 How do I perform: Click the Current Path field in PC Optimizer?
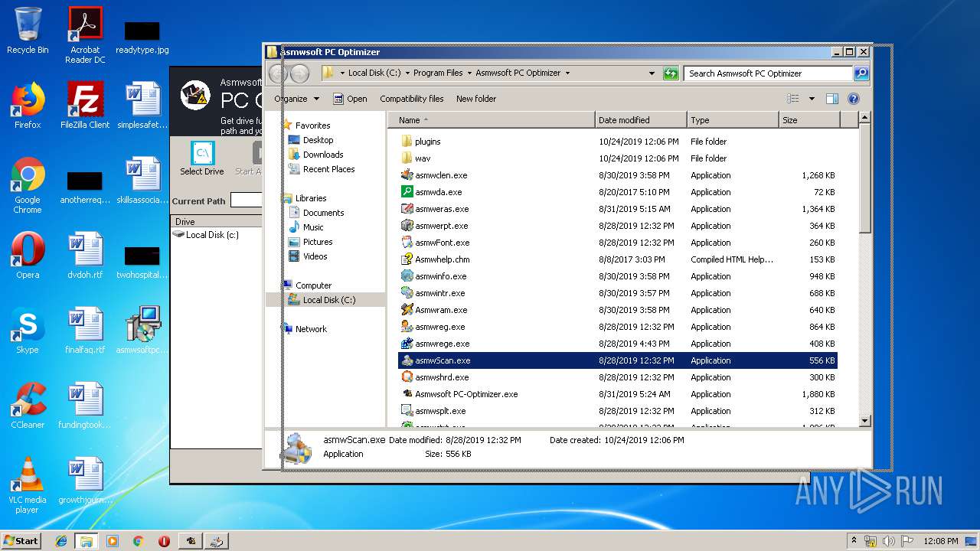click(247, 201)
